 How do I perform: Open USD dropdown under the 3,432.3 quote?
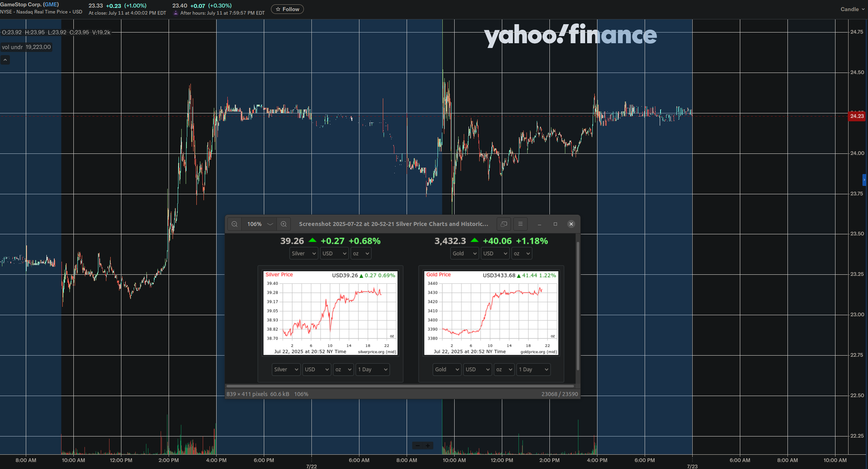495,253
